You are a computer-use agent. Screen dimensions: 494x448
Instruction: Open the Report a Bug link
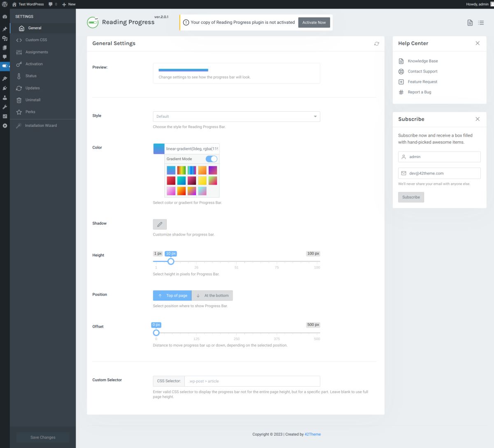point(419,92)
